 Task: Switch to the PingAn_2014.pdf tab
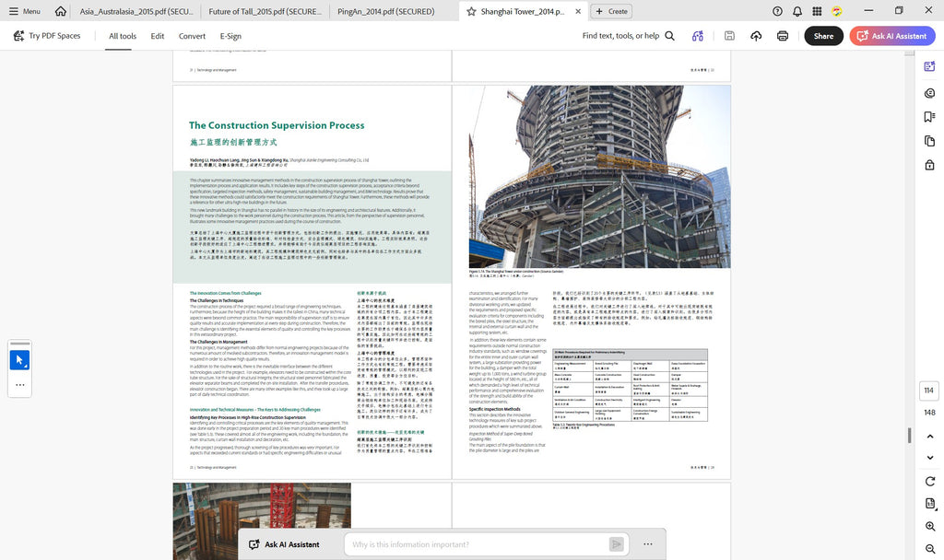click(x=386, y=11)
